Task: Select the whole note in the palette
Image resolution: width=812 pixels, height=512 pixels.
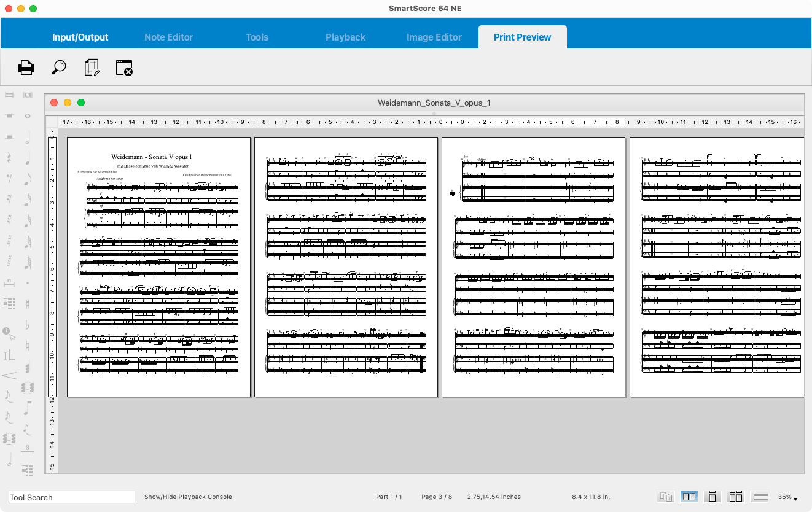Action: tap(28, 115)
